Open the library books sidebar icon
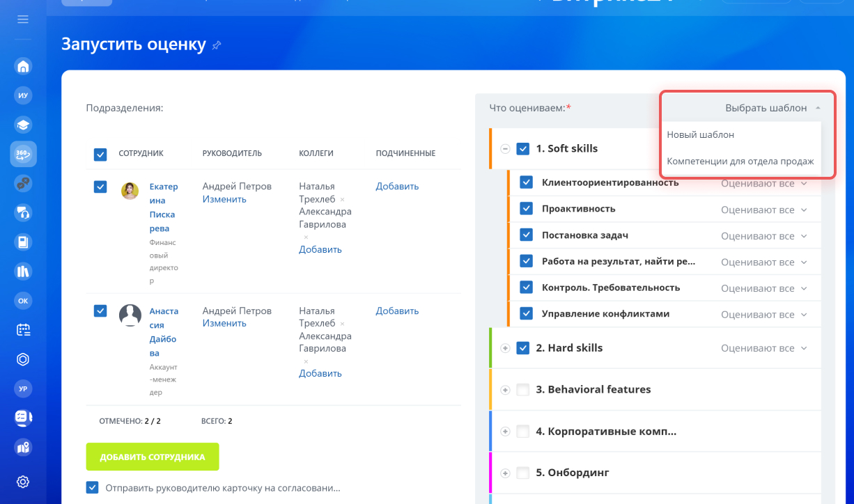The width and height of the screenshot is (854, 504). click(x=23, y=271)
